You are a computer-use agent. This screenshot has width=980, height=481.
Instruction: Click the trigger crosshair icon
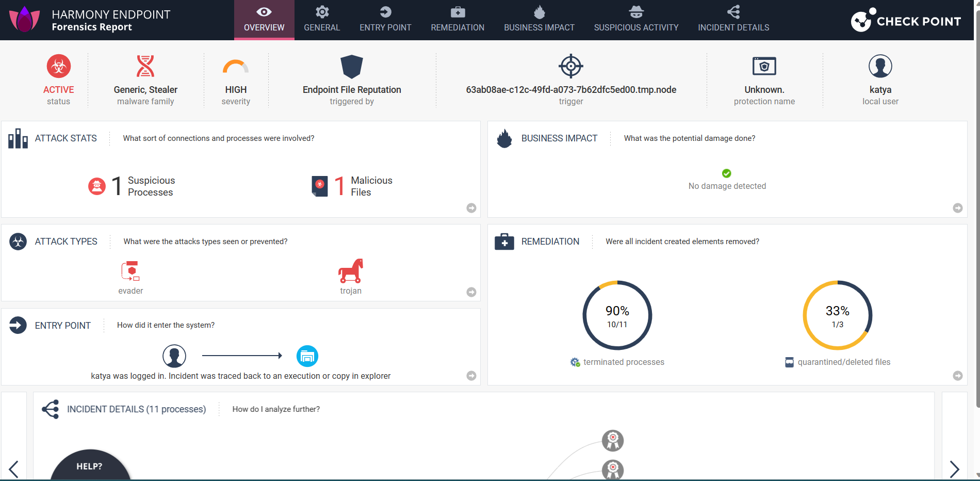click(571, 66)
